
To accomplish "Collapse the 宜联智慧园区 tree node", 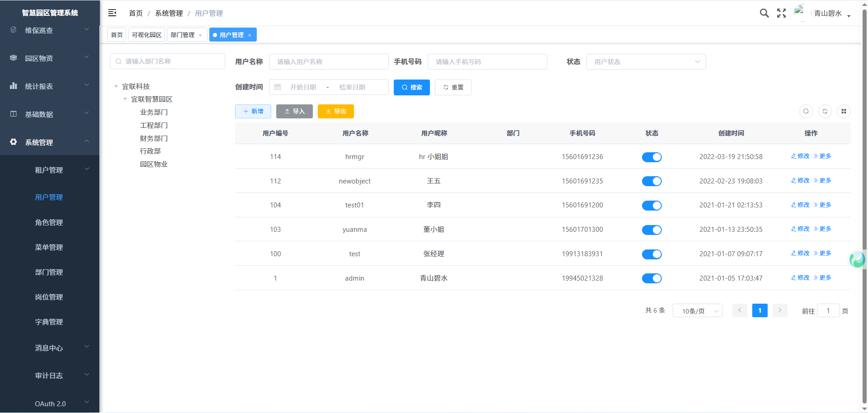I will click(x=125, y=99).
